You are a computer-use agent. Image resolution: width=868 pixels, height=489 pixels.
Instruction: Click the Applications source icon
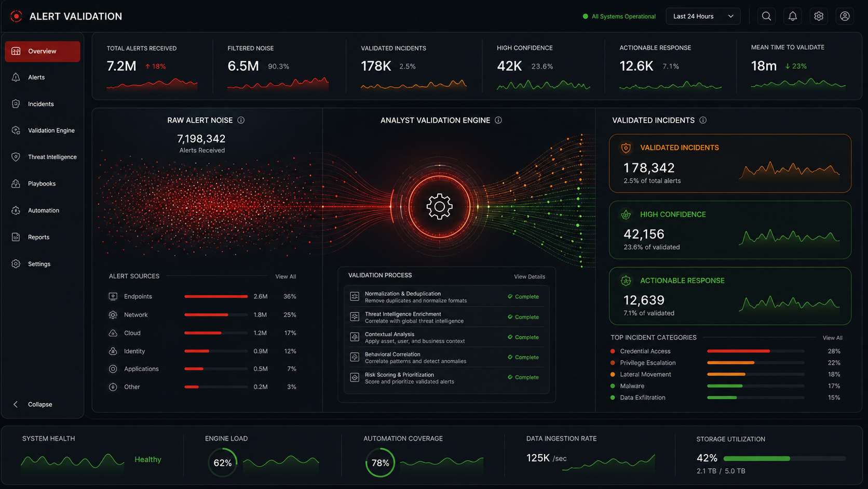[113, 369]
